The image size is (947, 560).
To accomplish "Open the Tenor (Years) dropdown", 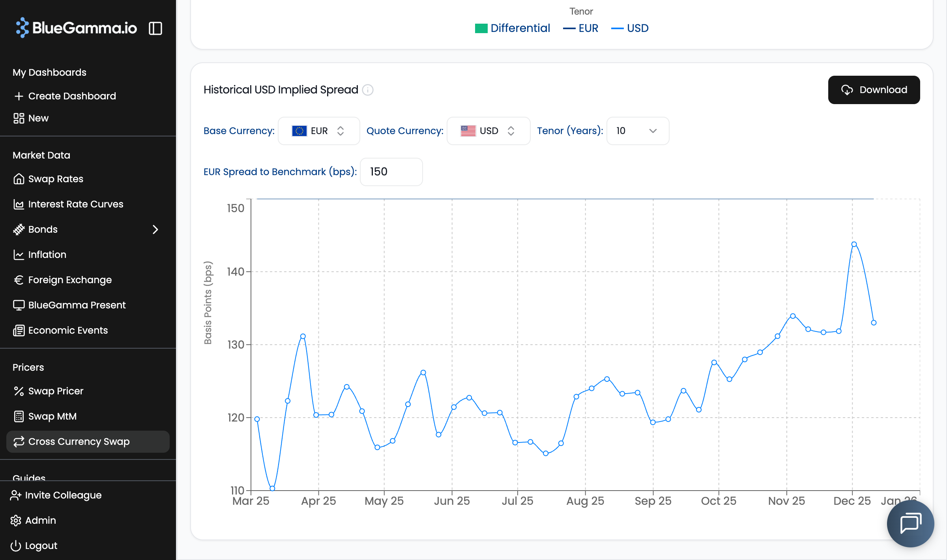I will [x=637, y=131].
